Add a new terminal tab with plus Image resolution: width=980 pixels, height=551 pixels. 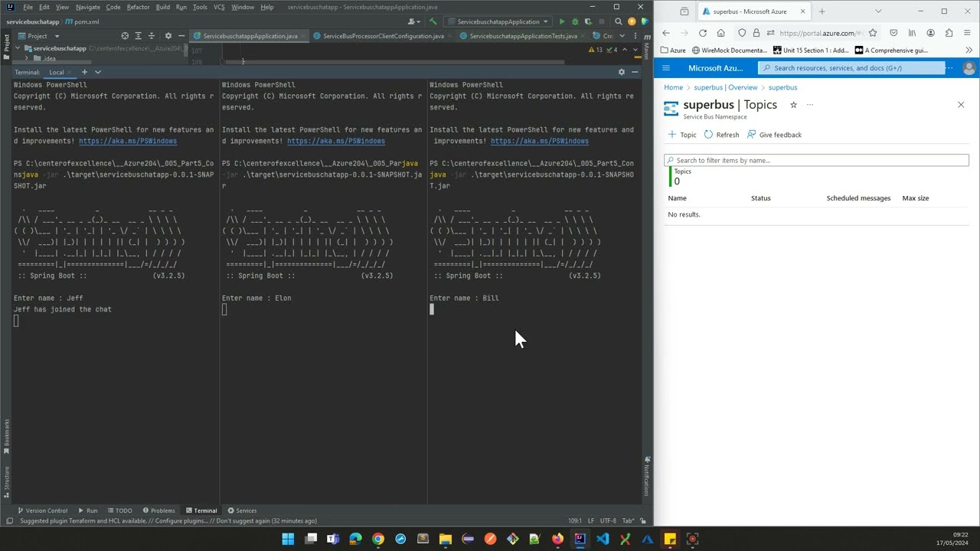(86, 72)
